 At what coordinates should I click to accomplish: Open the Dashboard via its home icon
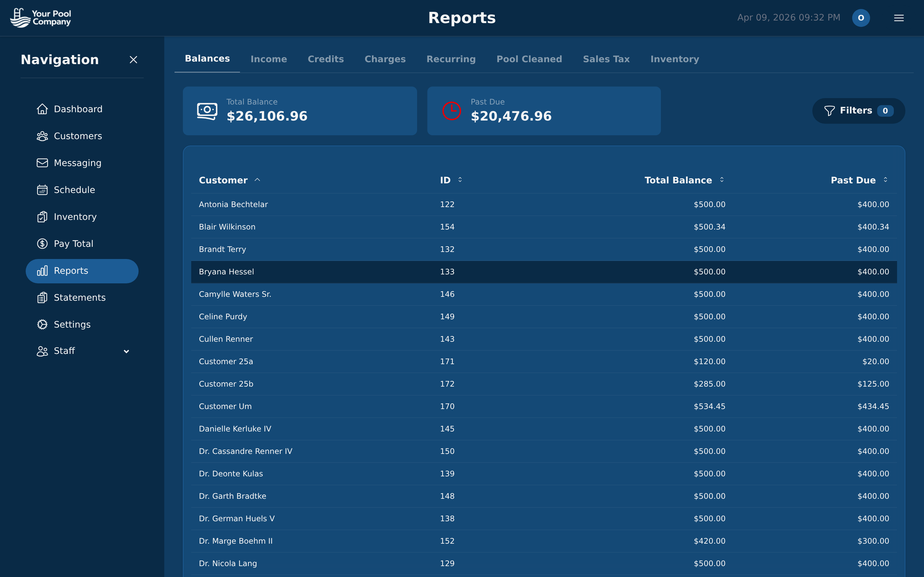coord(42,109)
